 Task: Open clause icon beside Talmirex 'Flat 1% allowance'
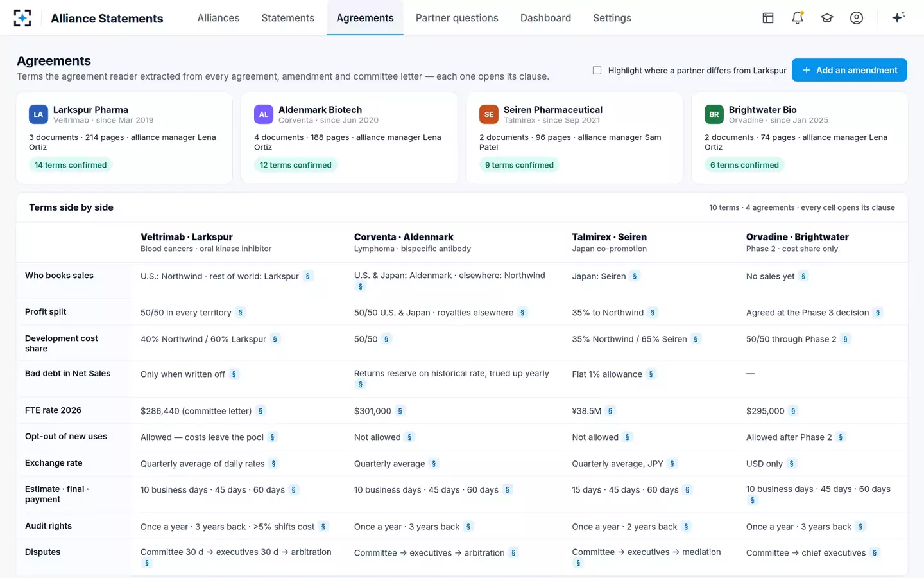click(x=651, y=374)
